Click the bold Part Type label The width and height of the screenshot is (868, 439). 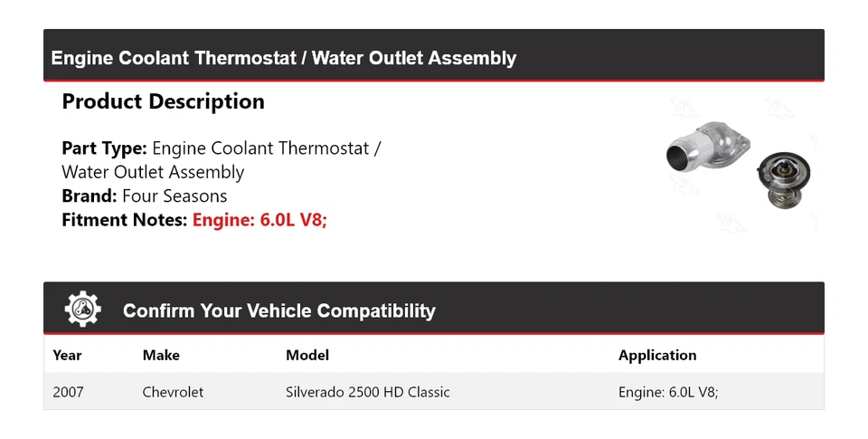click(104, 148)
